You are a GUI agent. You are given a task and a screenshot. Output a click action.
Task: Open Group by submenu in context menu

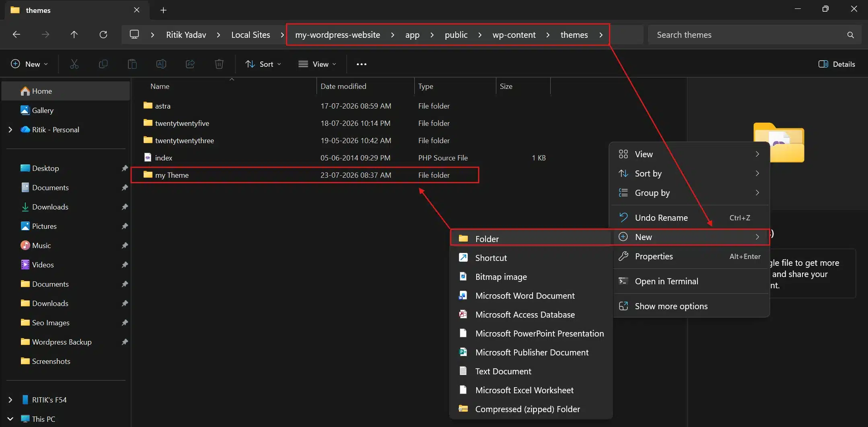click(x=689, y=193)
